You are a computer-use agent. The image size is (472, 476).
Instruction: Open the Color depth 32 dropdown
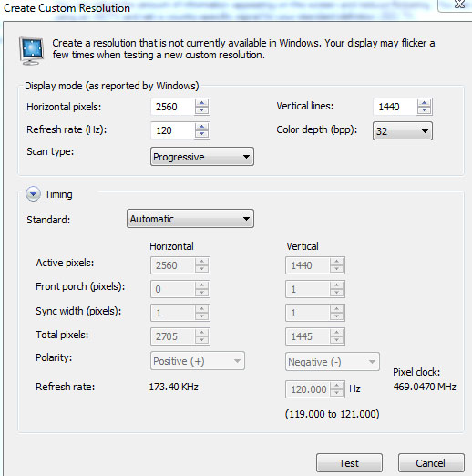click(x=403, y=131)
